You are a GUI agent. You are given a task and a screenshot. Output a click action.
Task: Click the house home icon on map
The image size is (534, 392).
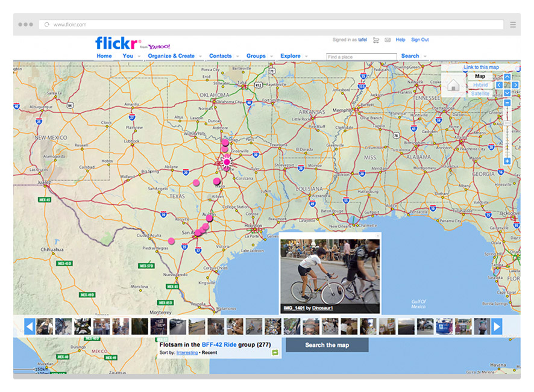(x=453, y=85)
